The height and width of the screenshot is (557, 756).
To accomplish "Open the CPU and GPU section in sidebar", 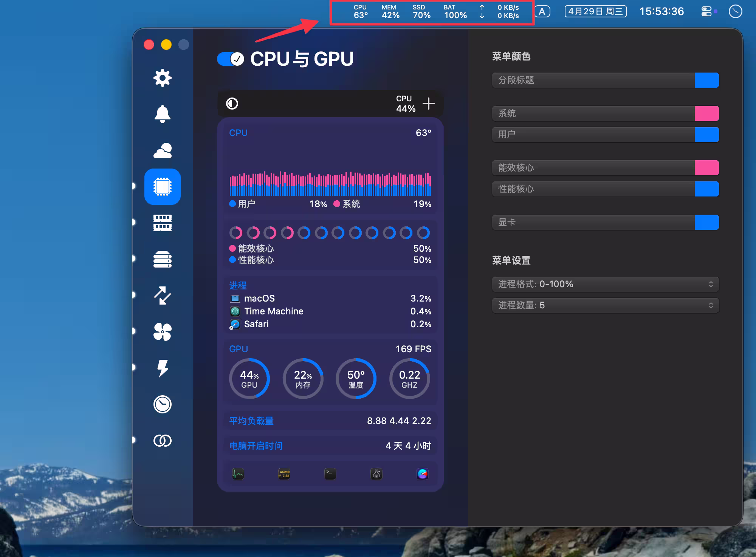I will [162, 187].
